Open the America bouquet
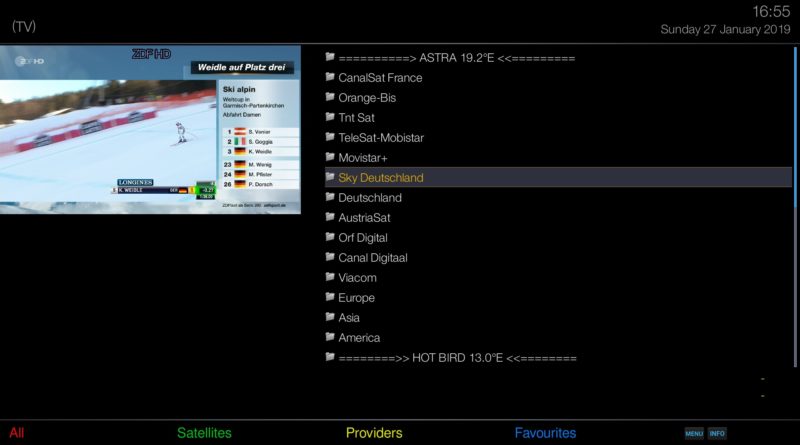Image resolution: width=800 pixels, height=445 pixels. pos(558,338)
